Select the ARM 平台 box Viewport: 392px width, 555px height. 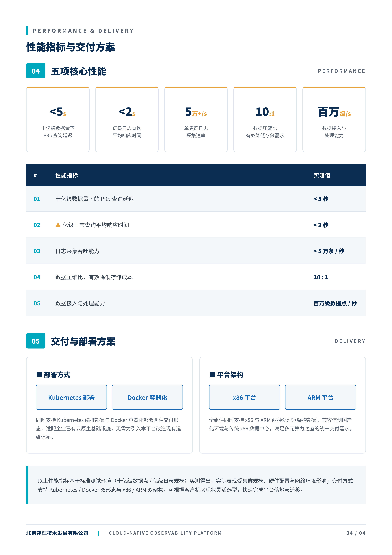pyautogui.click(x=321, y=397)
